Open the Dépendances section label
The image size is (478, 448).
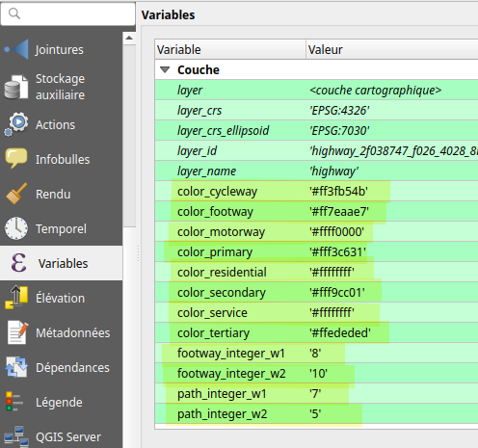point(72,367)
